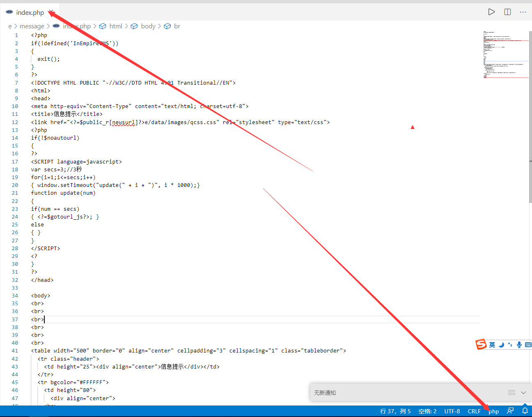Toggle punctuation mode in the input bar
This screenshot has width=532, height=417.
click(x=510, y=345)
